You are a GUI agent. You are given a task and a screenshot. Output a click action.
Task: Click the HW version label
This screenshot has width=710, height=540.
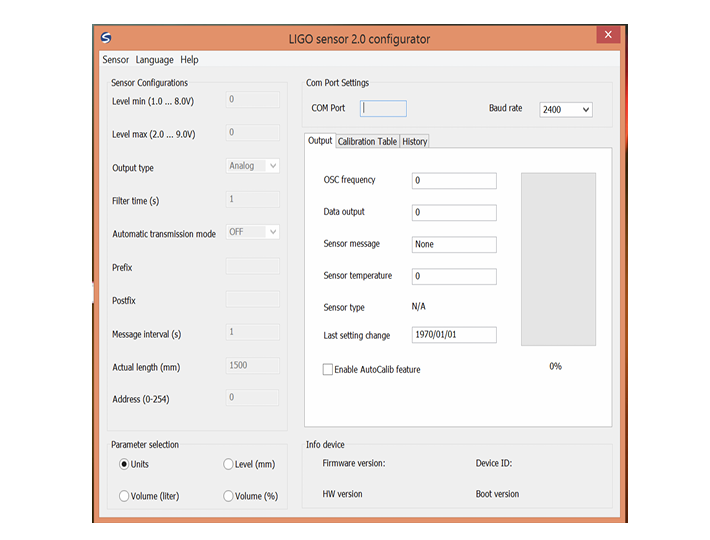pyautogui.click(x=342, y=494)
